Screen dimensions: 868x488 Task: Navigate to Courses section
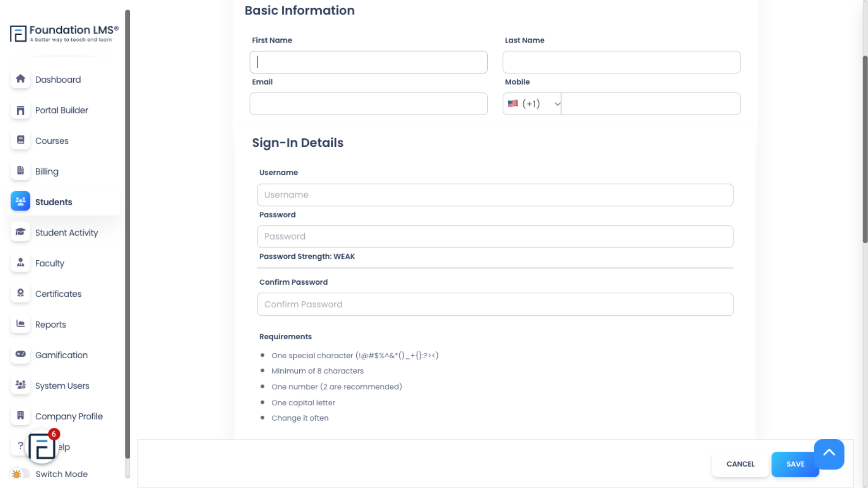52,141
